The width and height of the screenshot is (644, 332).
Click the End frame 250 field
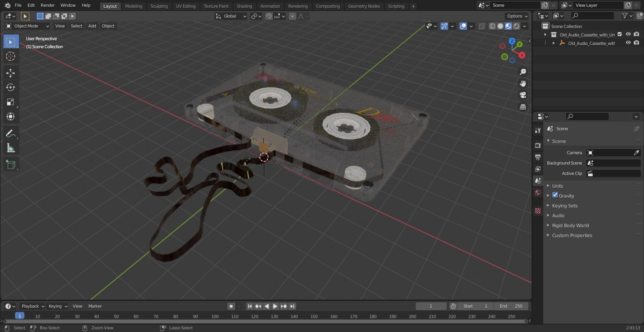[x=511, y=306]
